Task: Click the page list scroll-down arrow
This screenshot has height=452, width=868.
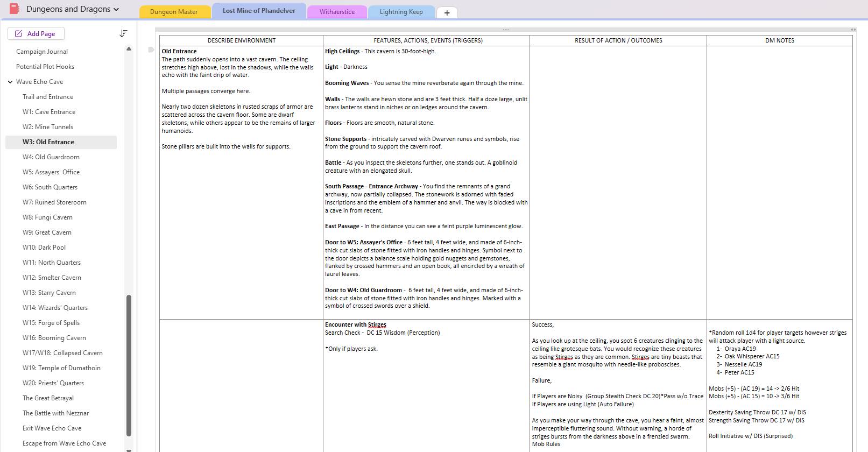Action: (129, 450)
